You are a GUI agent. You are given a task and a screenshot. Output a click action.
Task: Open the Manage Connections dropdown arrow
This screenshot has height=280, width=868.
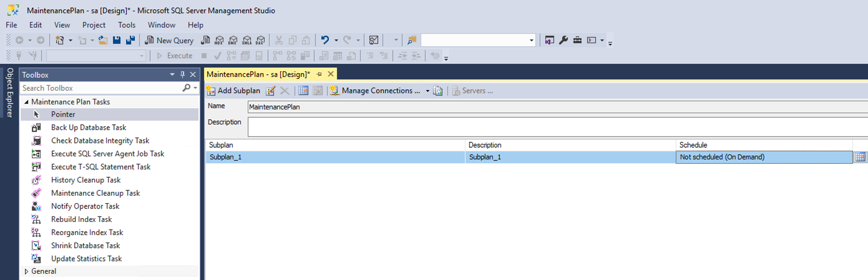tap(427, 91)
